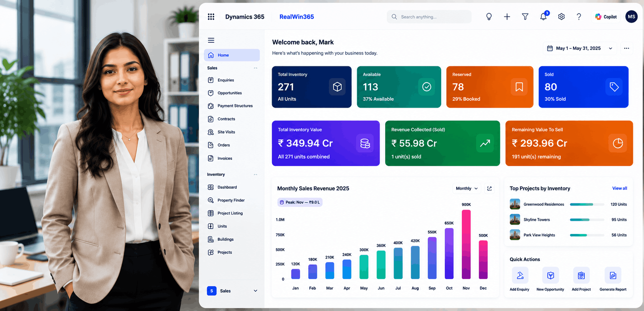This screenshot has width=644, height=311.
Task: Click the notifications bell icon
Action: click(543, 16)
